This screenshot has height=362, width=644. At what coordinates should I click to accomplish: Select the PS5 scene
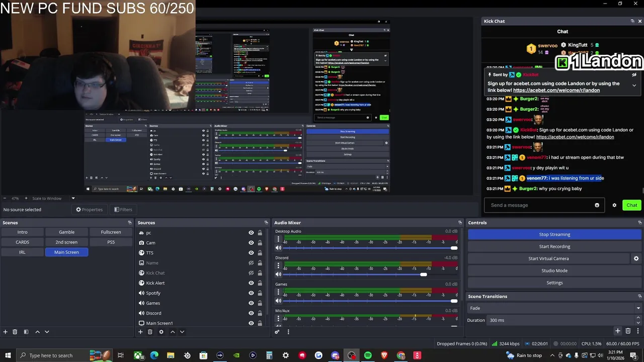tap(111, 242)
